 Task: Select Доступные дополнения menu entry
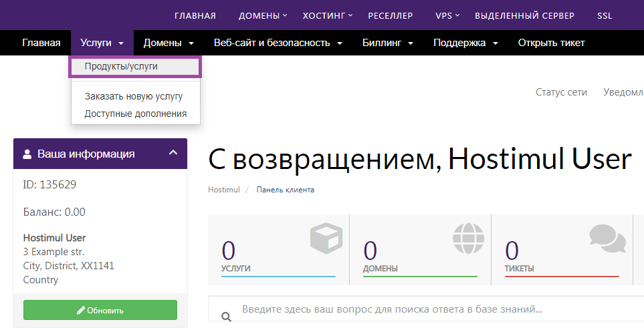pos(135,114)
